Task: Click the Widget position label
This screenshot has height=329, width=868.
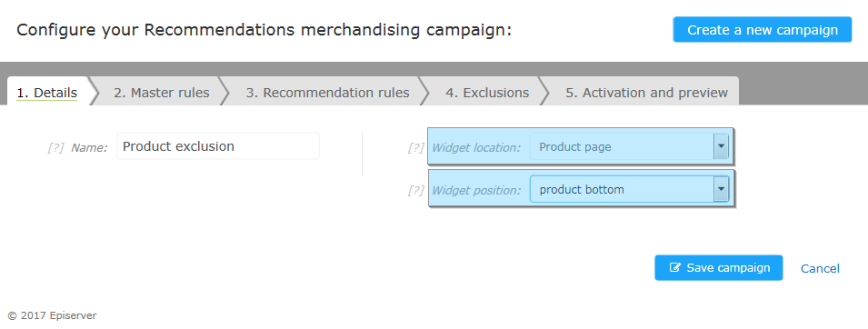Action: [476, 191]
